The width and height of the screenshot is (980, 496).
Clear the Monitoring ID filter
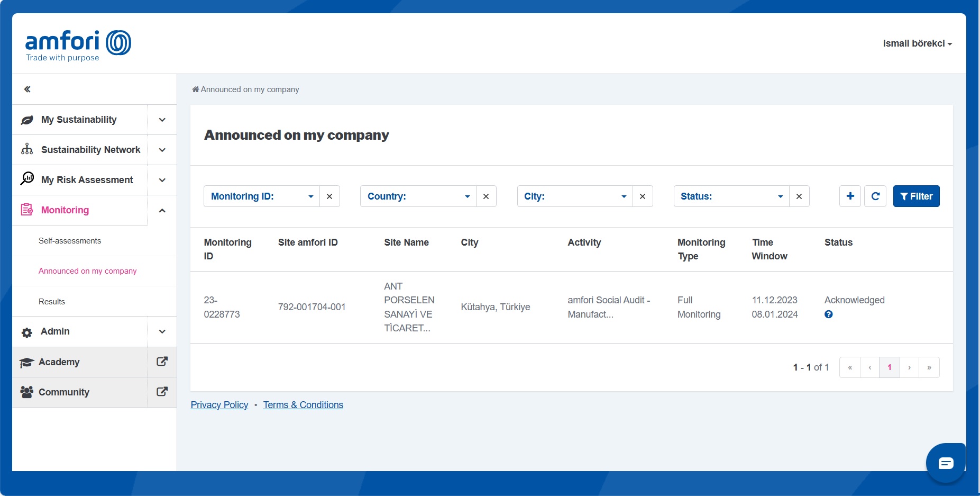click(329, 196)
